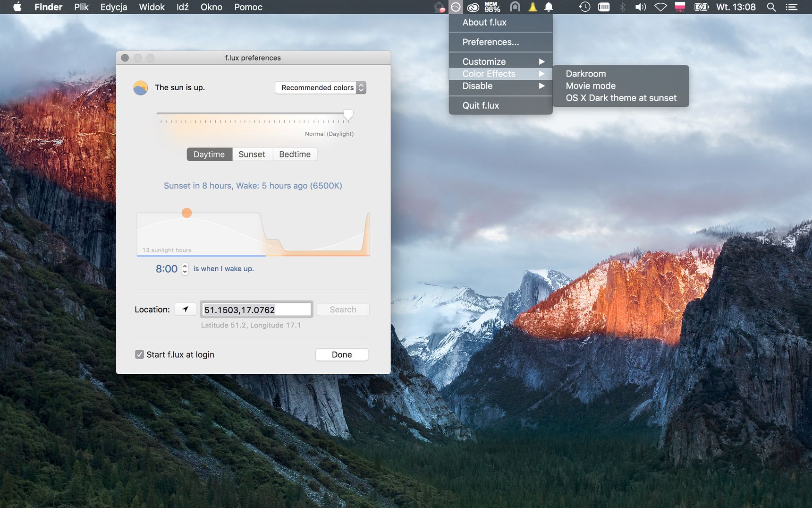Open Preferences... from the f.lux menu

point(500,42)
